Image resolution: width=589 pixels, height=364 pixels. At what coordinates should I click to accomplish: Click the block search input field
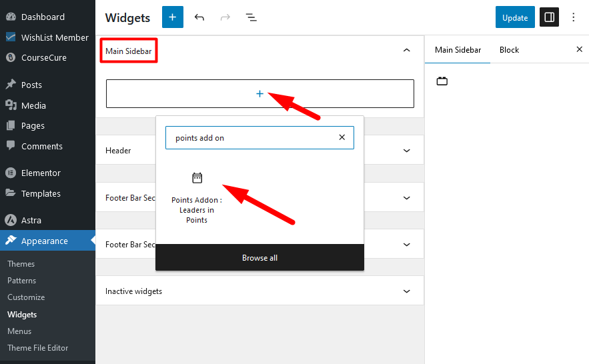tap(250, 138)
